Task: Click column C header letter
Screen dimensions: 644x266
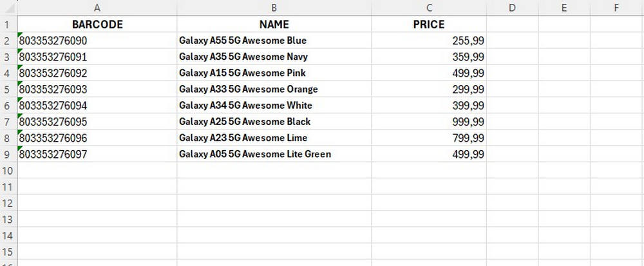Action: click(428, 8)
